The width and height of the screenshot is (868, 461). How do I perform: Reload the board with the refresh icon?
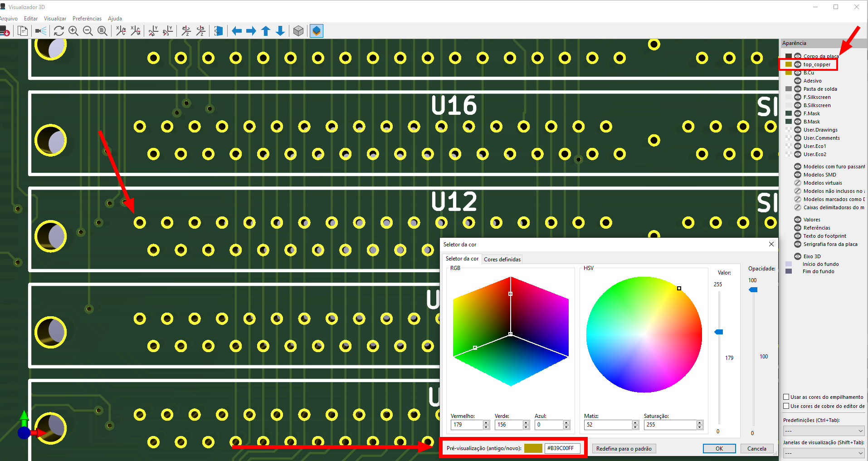click(59, 31)
